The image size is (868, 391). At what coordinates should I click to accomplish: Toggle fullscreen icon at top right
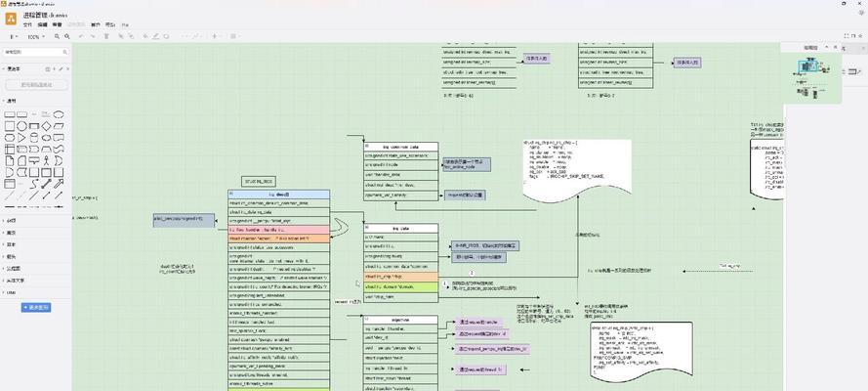846,36
